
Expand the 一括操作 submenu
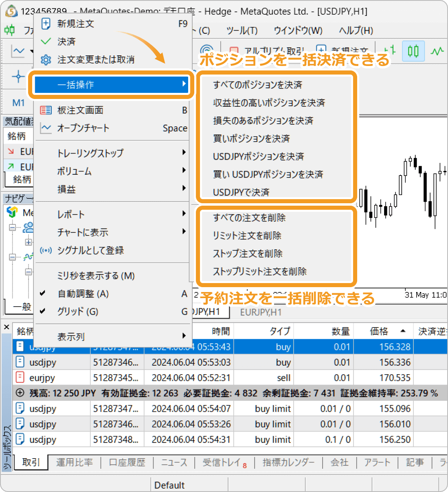(111, 85)
